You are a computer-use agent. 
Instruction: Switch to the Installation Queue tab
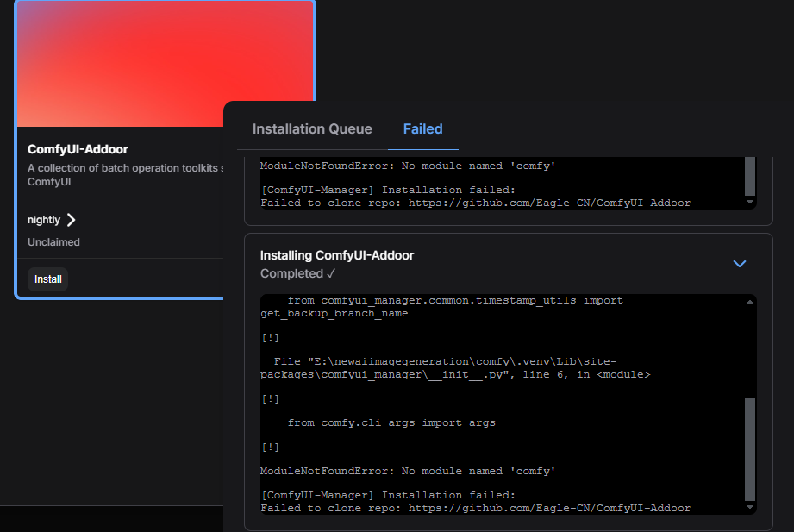tap(312, 128)
